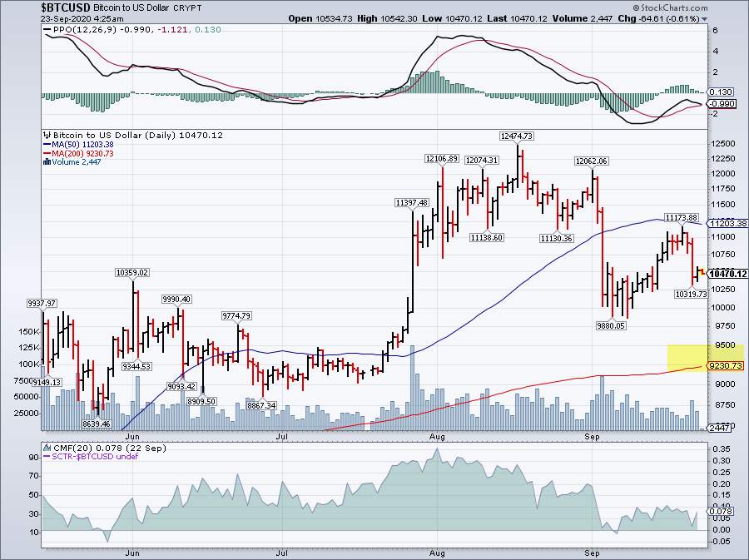749x560 pixels.
Task: Click the 8909.50 low price label
Action: [x=201, y=402]
